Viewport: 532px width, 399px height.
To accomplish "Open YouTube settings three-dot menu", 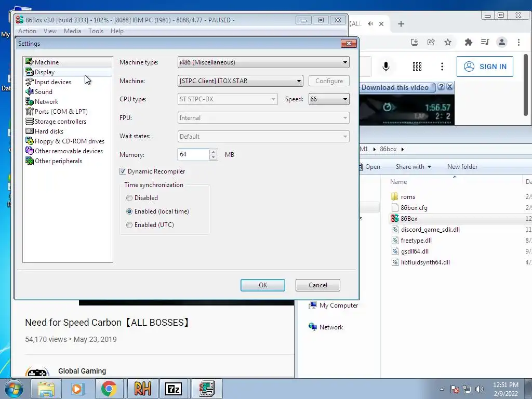I will [x=442, y=66].
